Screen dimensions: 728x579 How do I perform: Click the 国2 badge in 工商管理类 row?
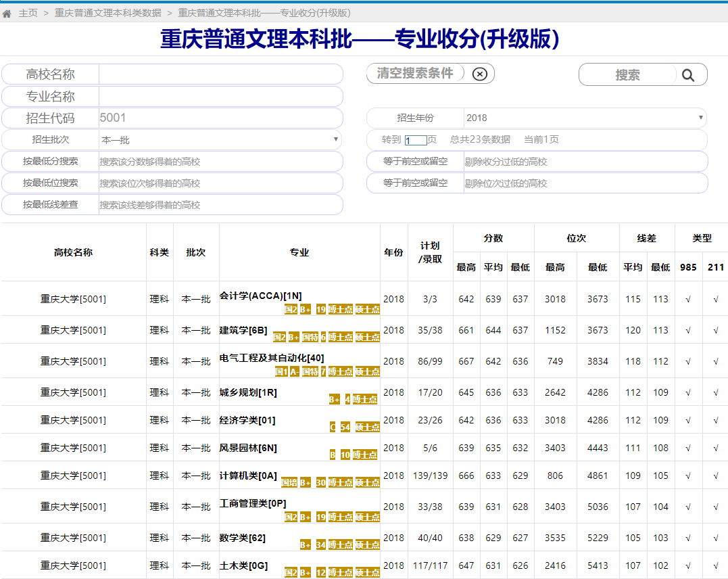click(x=291, y=517)
